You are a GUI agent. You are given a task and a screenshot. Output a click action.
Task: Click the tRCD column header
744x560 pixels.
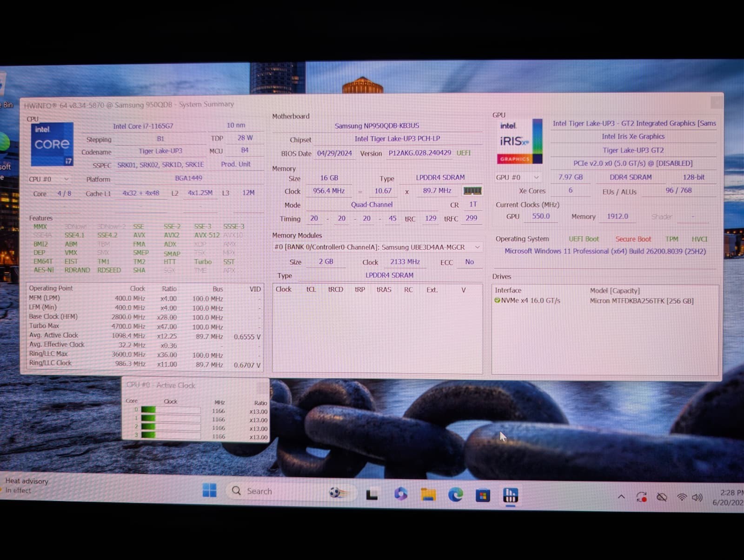tap(335, 289)
